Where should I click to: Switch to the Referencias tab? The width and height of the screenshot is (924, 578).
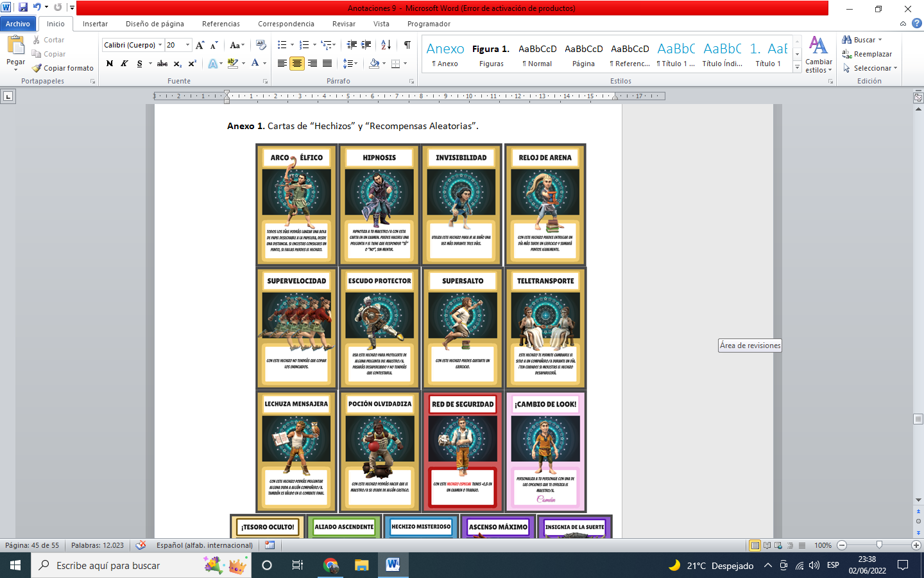click(221, 24)
